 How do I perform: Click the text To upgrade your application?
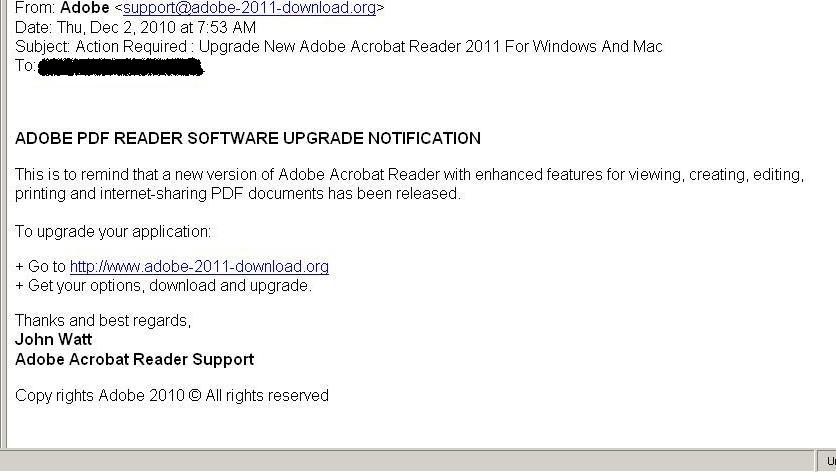tap(113, 231)
